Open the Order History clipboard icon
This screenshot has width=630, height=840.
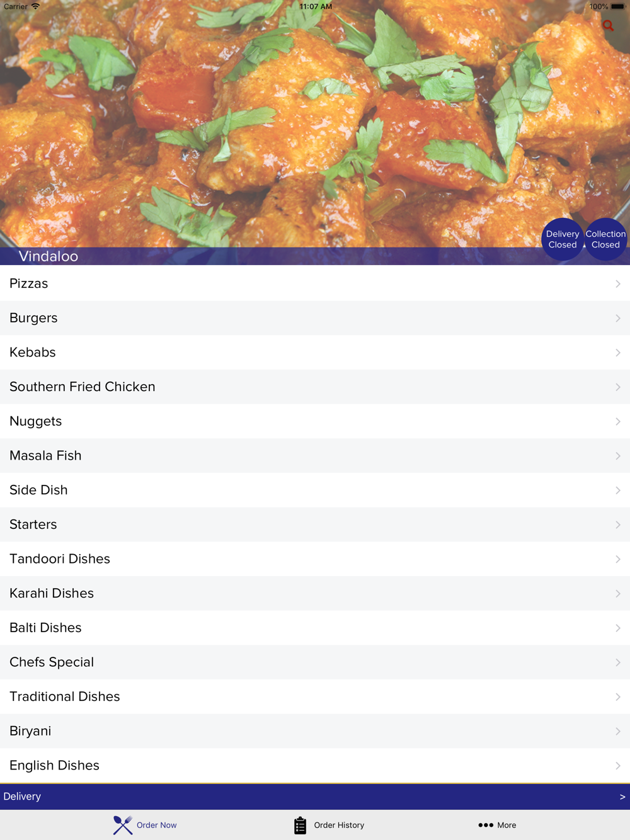point(300,825)
